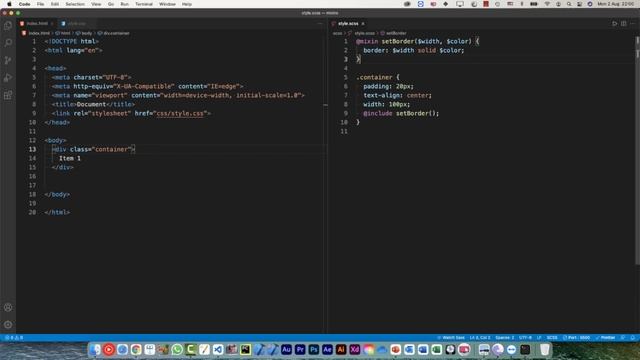Open More Actions ellipsis in right editor
The height and width of the screenshot is (360, 640).
tap(633, 24)
